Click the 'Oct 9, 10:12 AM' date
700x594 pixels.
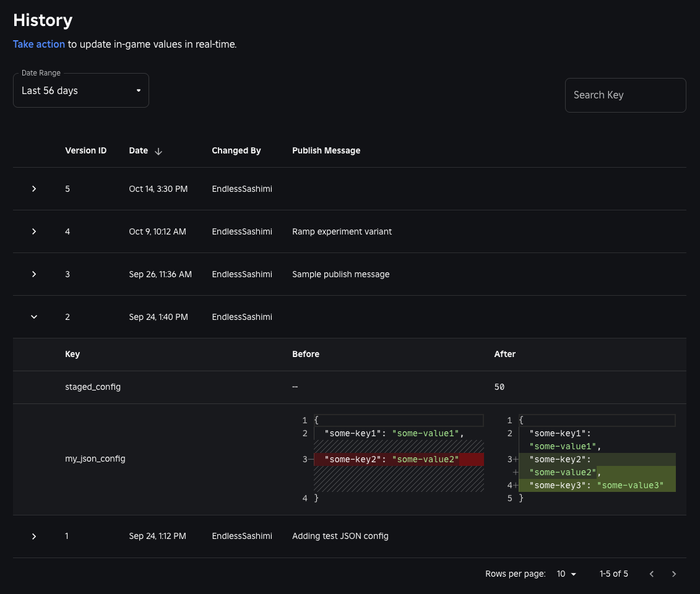pos(158,231)
